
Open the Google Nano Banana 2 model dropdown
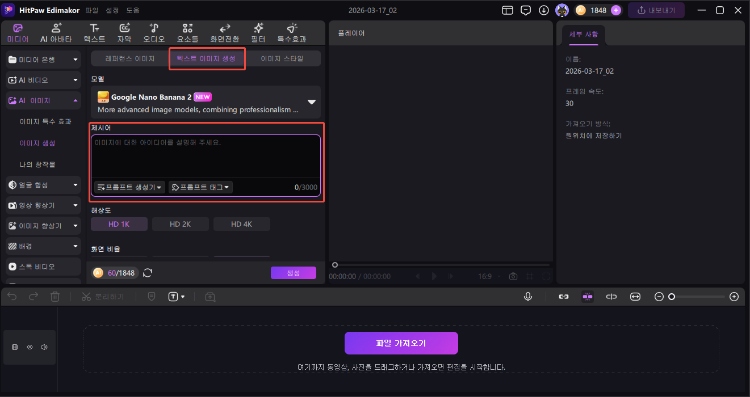tap(206, 102)
